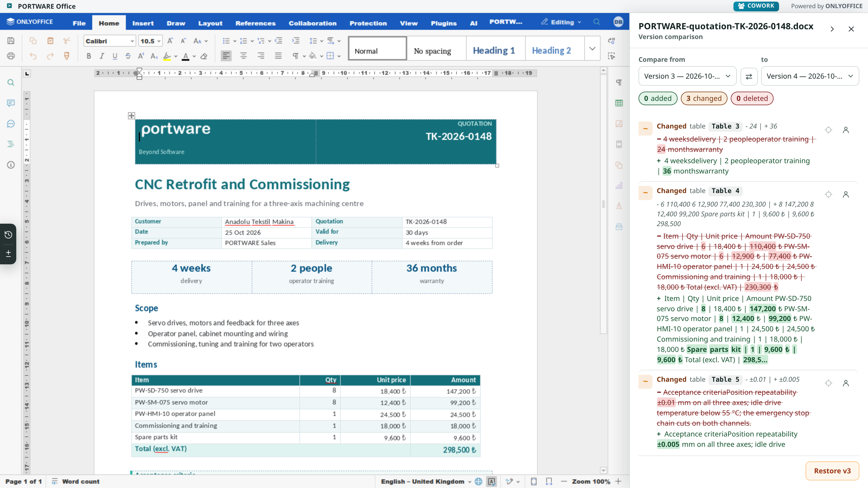Switch to the References tab
Screen dimensions: 868x488
pos(256,23)
